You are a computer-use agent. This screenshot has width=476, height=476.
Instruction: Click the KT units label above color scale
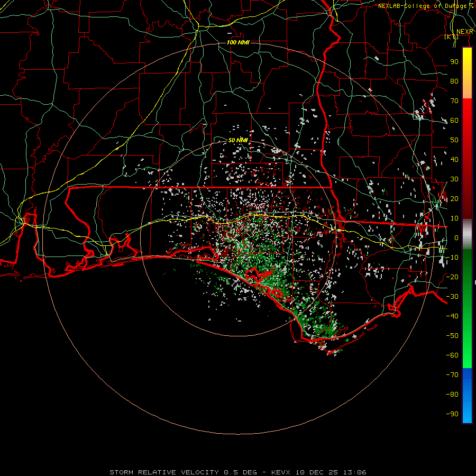point(452,37)
